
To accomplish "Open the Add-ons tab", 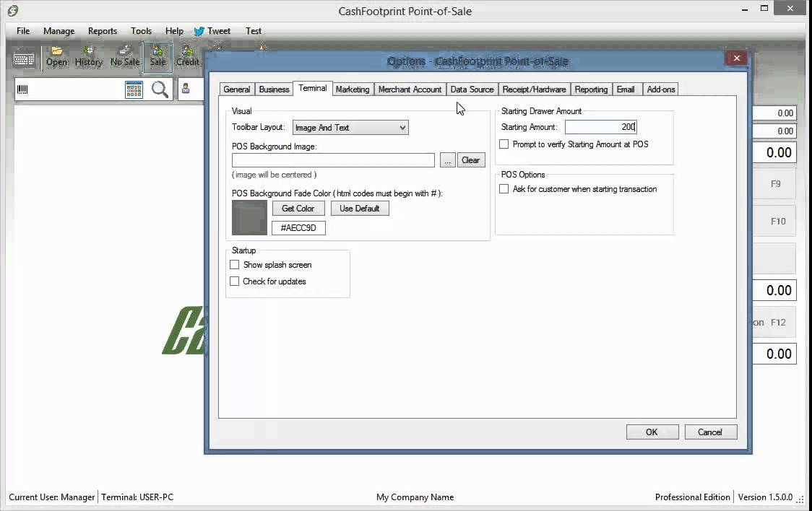I will pyautogui.click(x=661, y=89).
